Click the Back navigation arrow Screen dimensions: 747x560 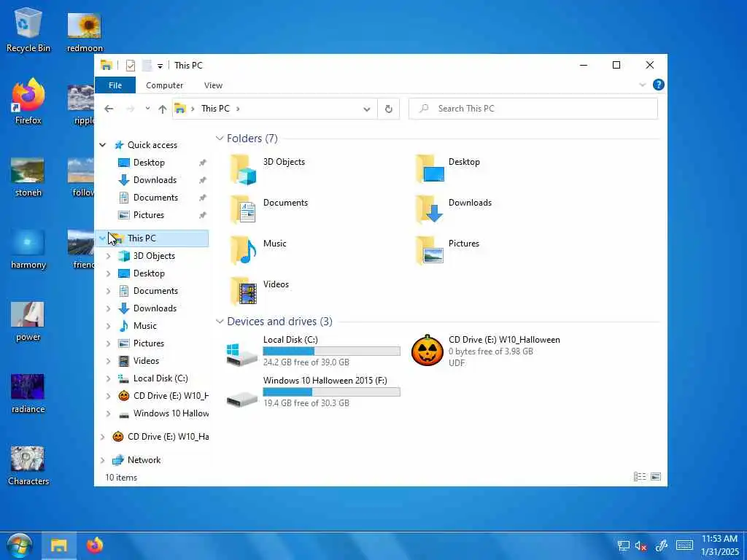point(109,109)
